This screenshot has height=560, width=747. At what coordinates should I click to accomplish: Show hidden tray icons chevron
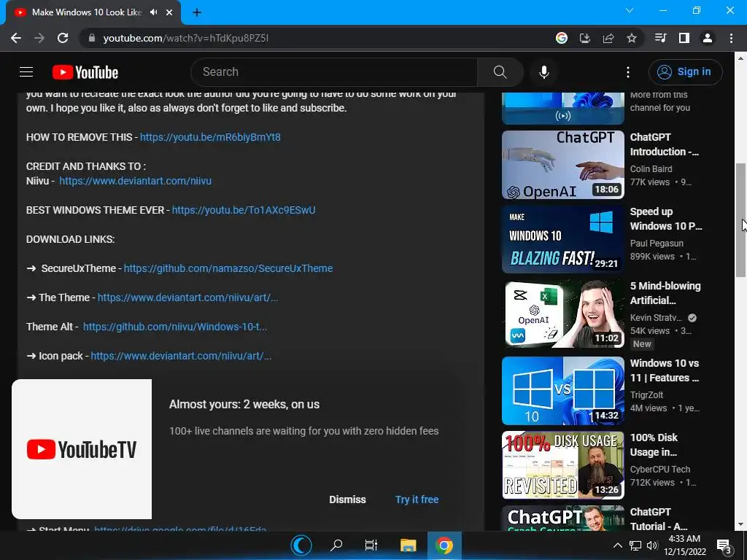617,545
